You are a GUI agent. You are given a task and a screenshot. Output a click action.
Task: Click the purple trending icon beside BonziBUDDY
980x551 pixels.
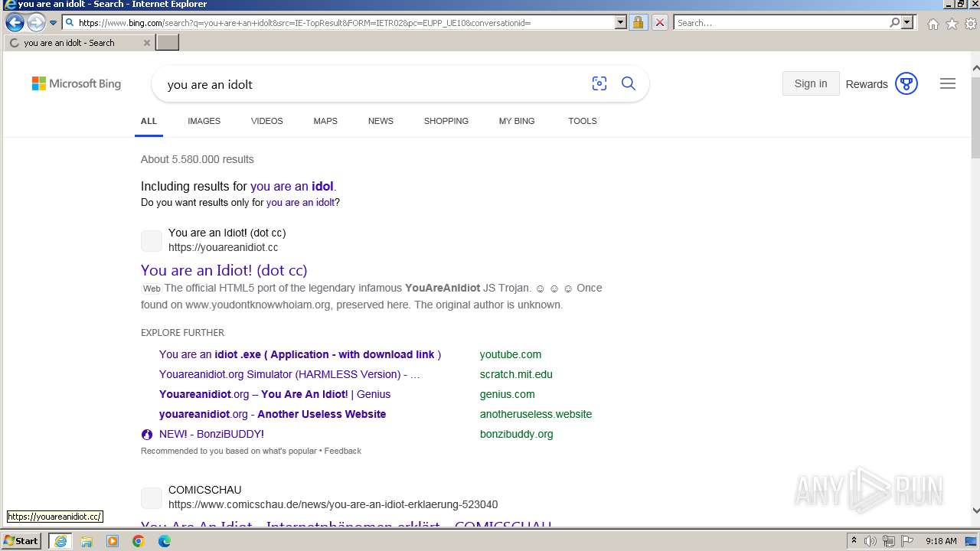click(x=147, y=434)
